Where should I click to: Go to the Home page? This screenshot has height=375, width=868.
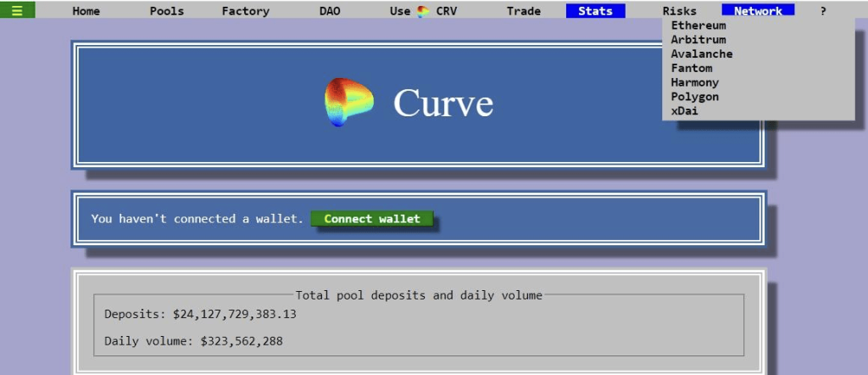[x=86, y=11]
